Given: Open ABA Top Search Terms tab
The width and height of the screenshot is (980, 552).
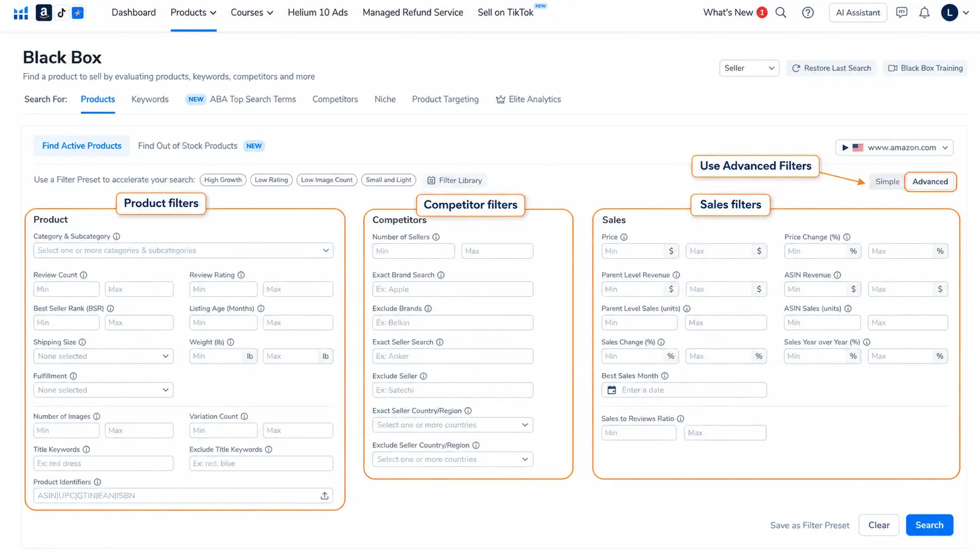Looking at the screenshot, I should pos(253,99).
